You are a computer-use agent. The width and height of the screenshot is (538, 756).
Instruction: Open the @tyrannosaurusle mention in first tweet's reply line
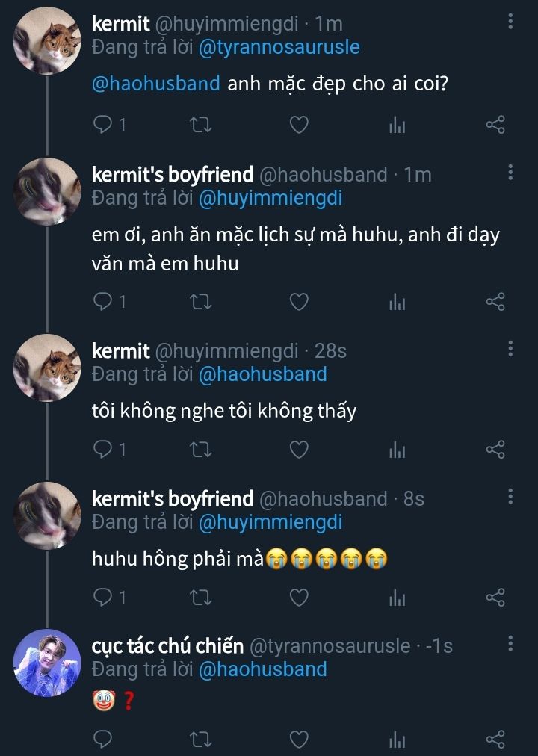click(279, 47)
